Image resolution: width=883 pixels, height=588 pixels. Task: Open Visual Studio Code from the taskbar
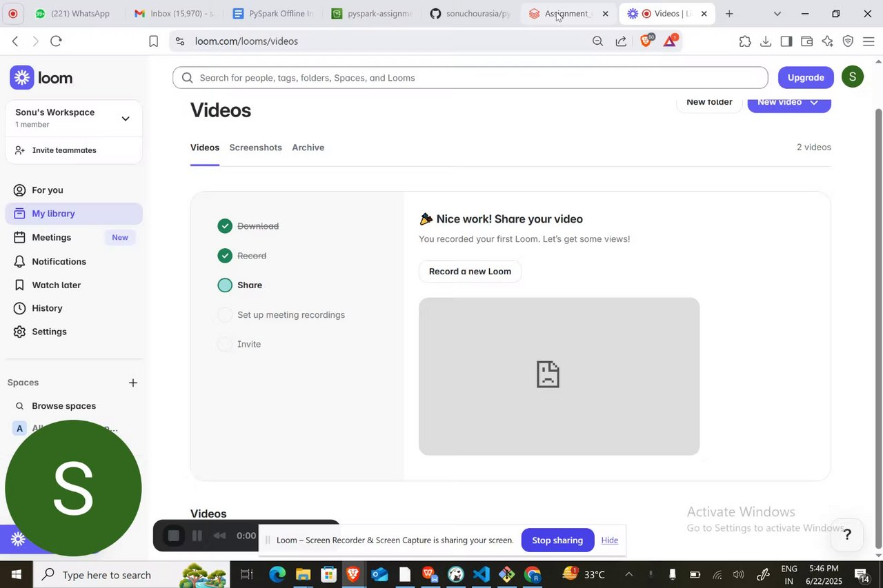pyautogui.click(x=482, y=574)
